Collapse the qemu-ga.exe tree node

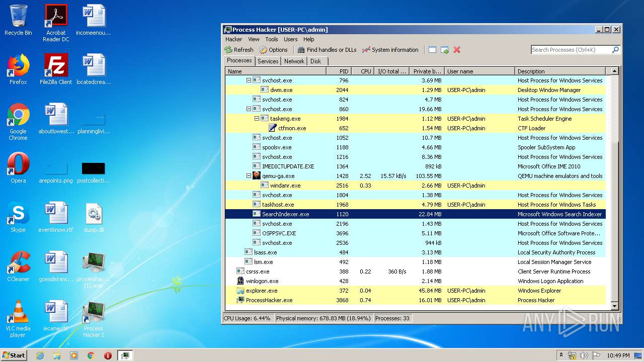[249, 176]
